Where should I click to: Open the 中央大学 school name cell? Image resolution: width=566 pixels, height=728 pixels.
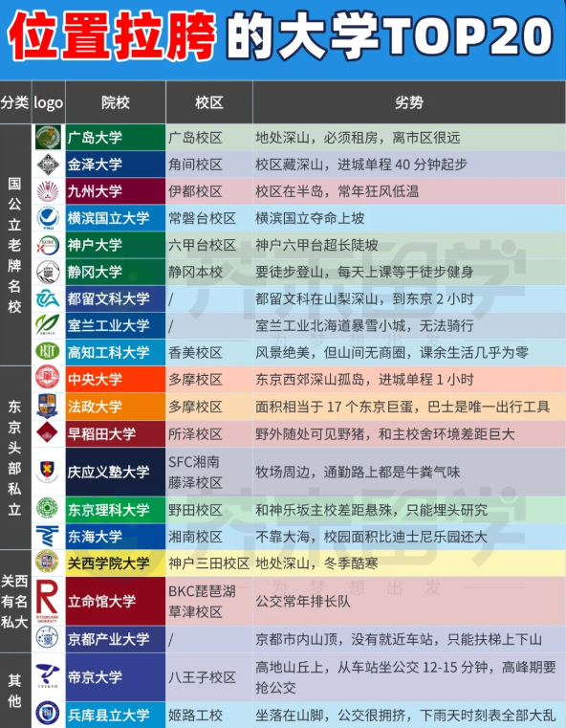116,380
